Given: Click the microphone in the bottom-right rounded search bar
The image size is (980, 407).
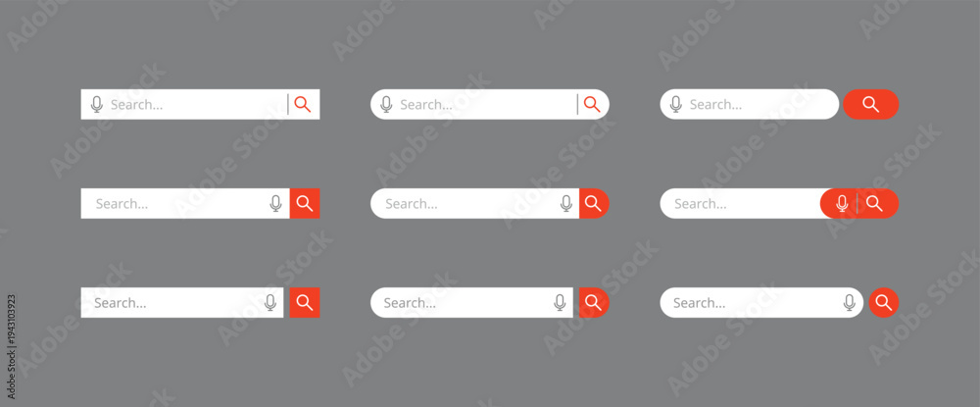Looking at the screenshot, I should [x=849, y=303].
